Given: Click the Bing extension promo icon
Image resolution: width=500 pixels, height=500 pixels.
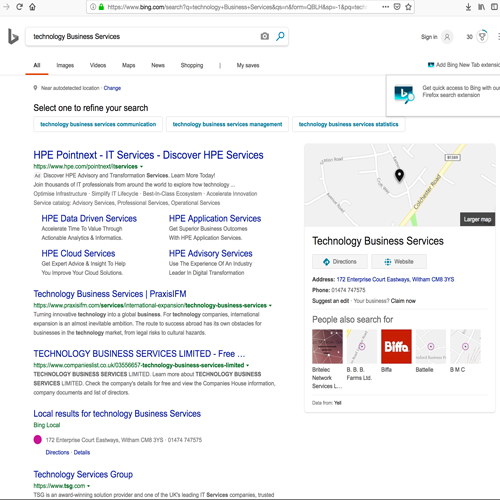Looking at the screenshot, I should (x=404, y=94).
